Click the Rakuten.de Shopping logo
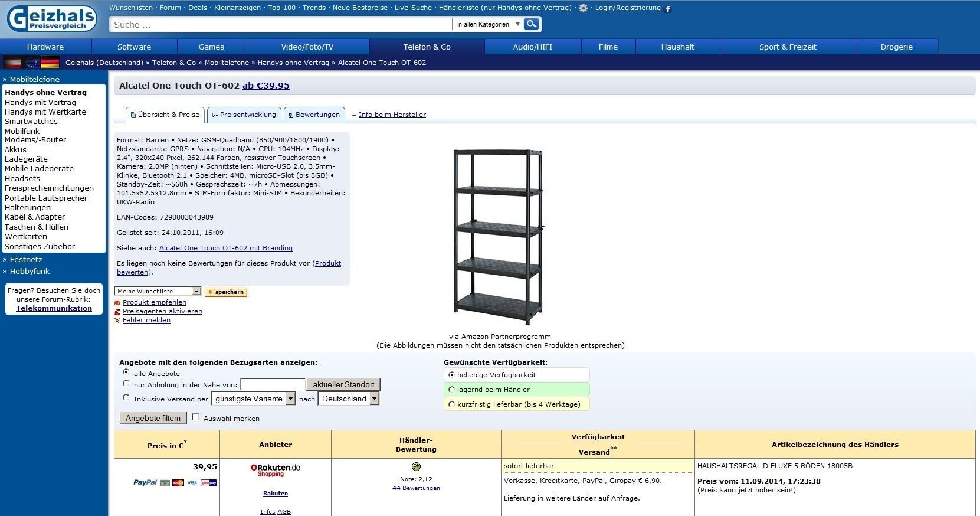 point(276,470)
